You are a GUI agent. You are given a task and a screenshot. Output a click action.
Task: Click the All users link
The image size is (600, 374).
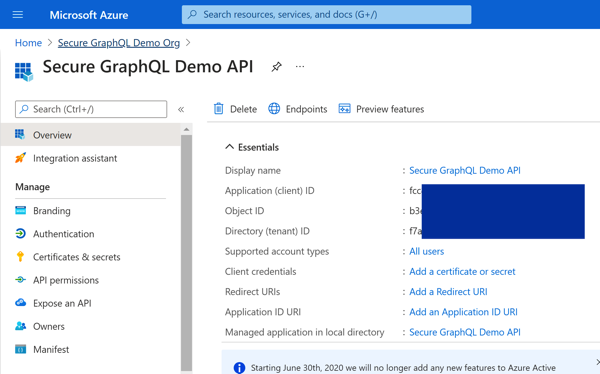(426, 251)
